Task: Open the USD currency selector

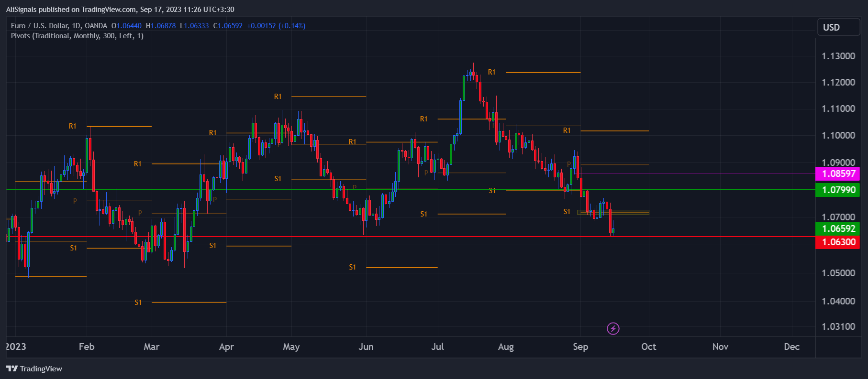Action: 839,27
